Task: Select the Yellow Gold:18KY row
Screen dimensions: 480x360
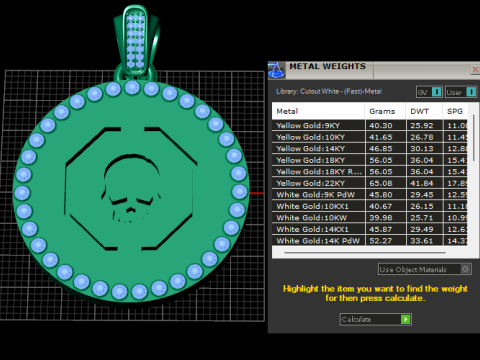Action: pyautogui.click(x=370, y=160)
